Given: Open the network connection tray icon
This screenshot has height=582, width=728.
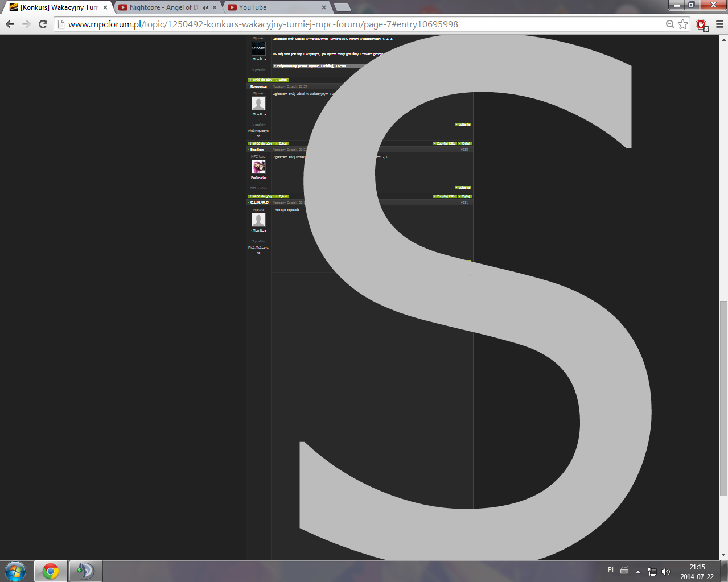Looking at the screenshot, I should click(x=652, y=572).
